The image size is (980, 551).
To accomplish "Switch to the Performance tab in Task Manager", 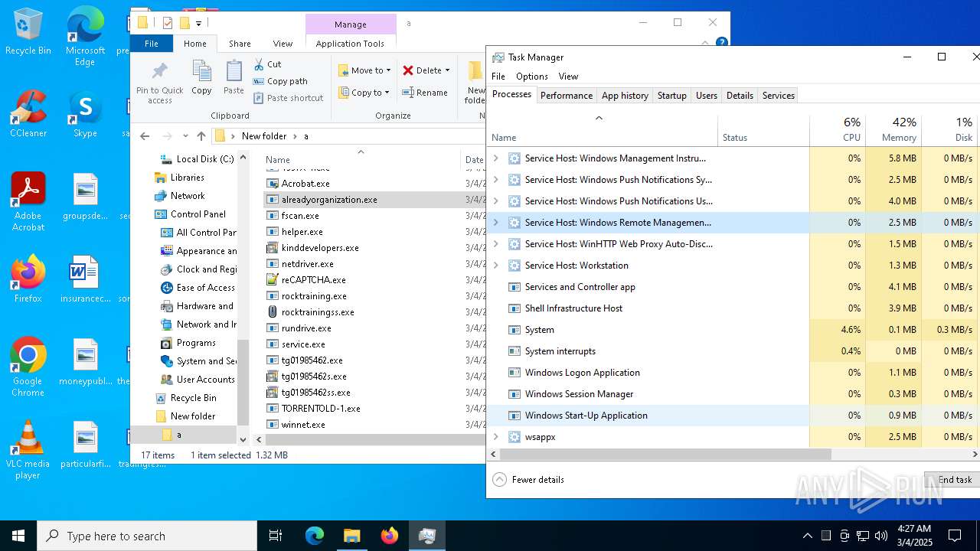I will coord(566,96).
